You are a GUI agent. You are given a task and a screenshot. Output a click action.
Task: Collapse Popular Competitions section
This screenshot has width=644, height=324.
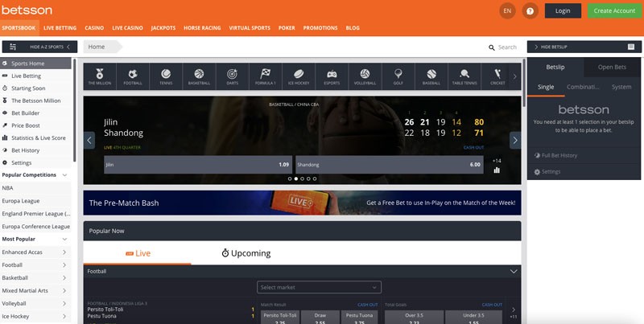pos(64,175)
